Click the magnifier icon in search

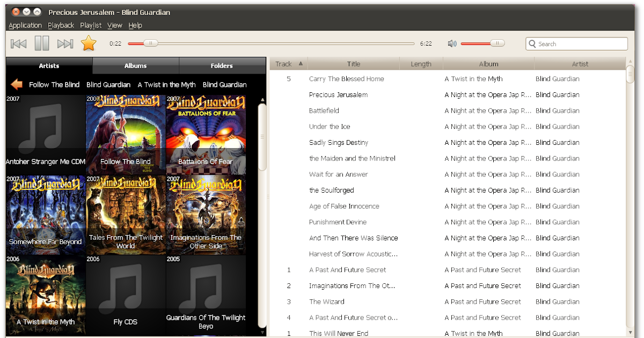pos(532,44)
